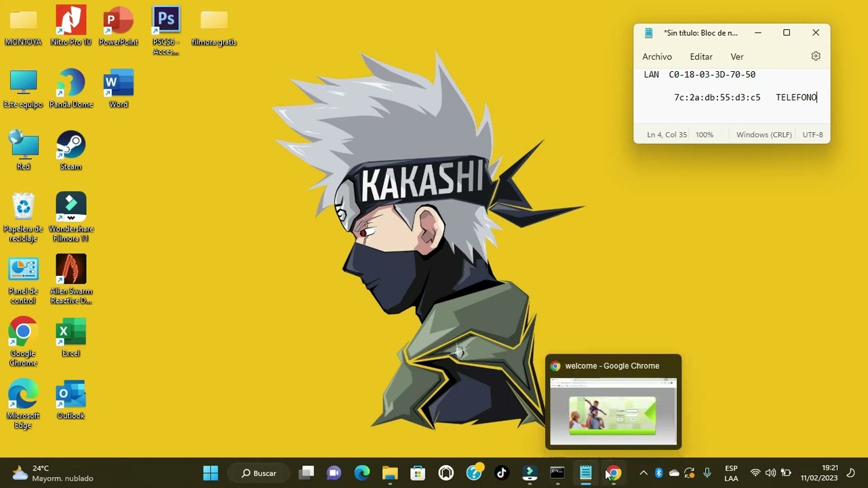Open the weather widget showing 24°C

pos(53,473)
